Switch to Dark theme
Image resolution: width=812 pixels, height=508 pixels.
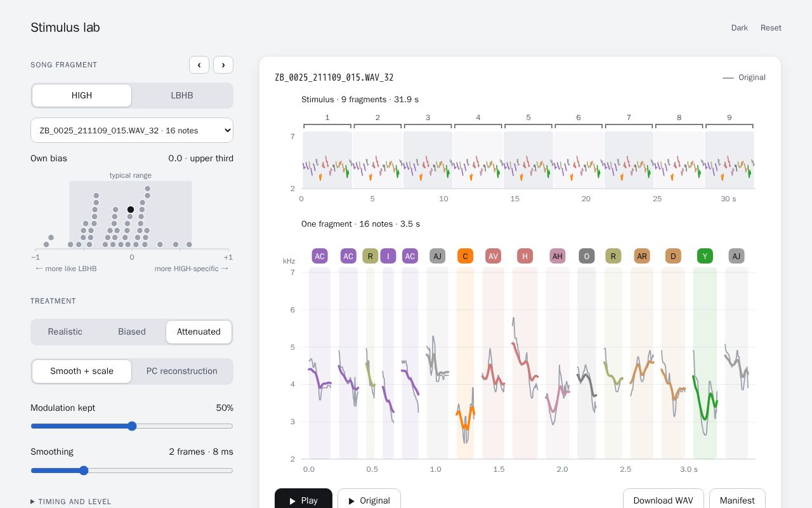point(740,28)
